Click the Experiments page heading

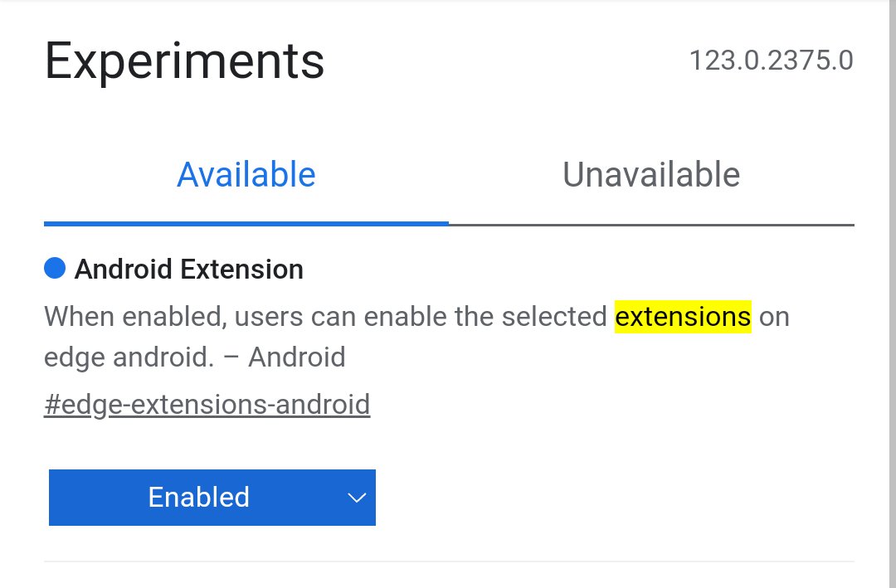[184, 61]
